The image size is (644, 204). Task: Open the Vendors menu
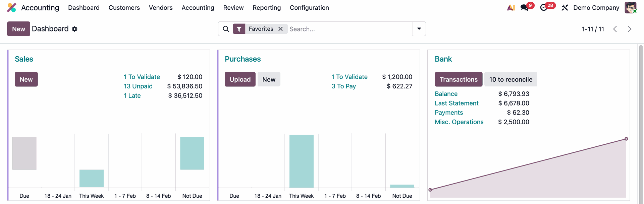click(161, 8)
